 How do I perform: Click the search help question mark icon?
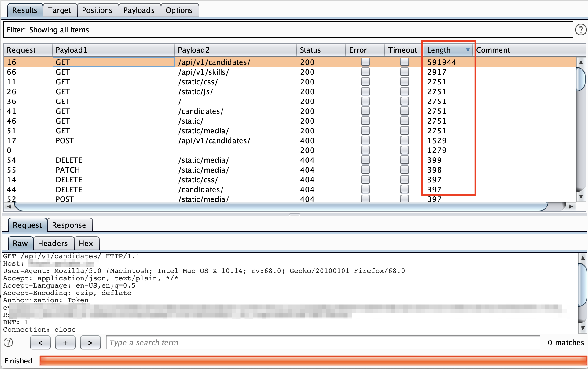pos(8,342)
